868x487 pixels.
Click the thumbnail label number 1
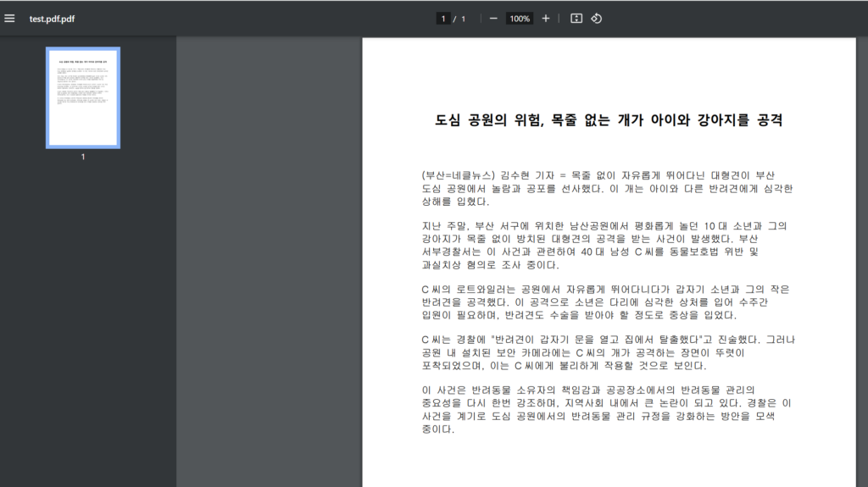tap(82, 157)
